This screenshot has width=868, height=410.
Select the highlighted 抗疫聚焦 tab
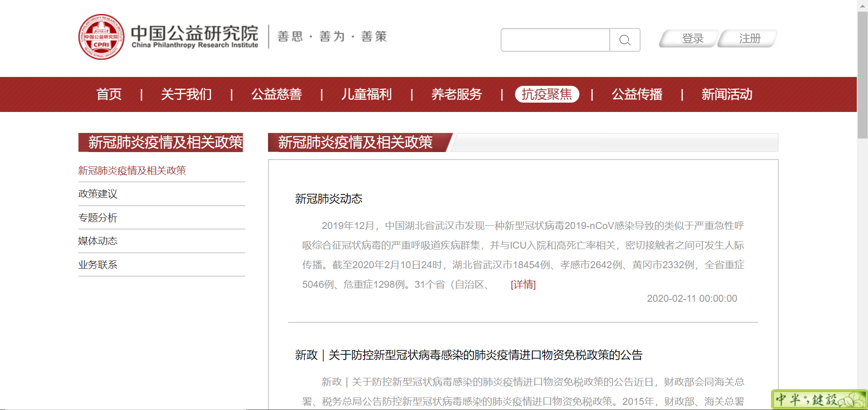click(x=547, y=94)
